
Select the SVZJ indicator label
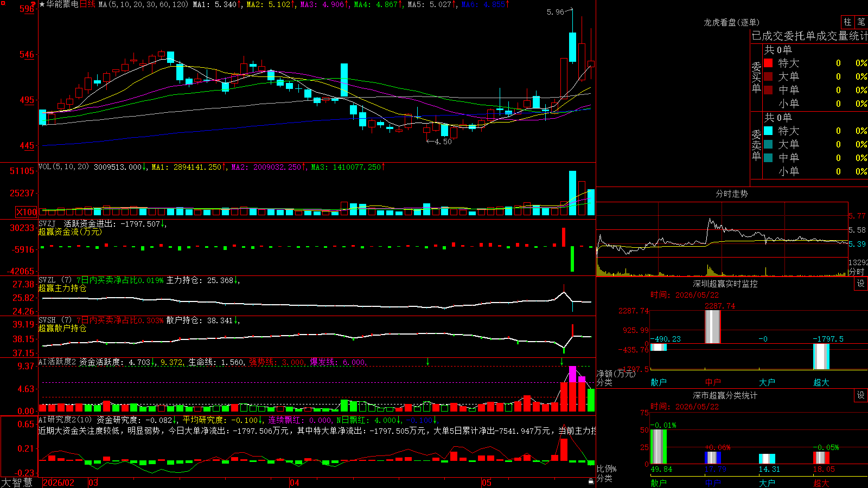click(47, 223)
